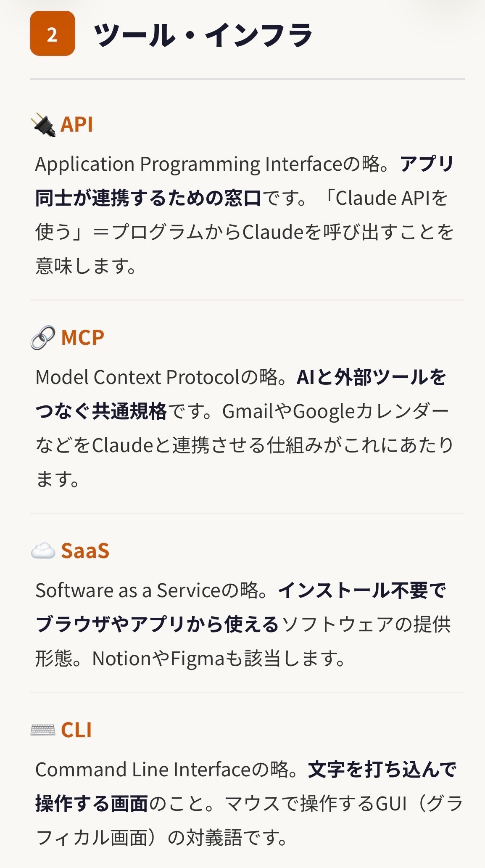Screen dimensions: 485x868
Task: Click the text Software as a Service
Action: (128, 590)
